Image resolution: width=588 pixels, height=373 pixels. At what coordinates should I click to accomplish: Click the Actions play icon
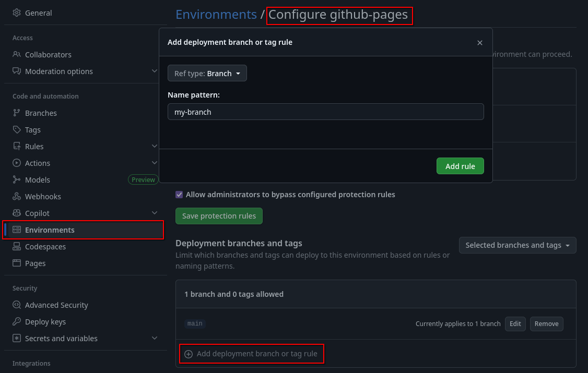17,163
